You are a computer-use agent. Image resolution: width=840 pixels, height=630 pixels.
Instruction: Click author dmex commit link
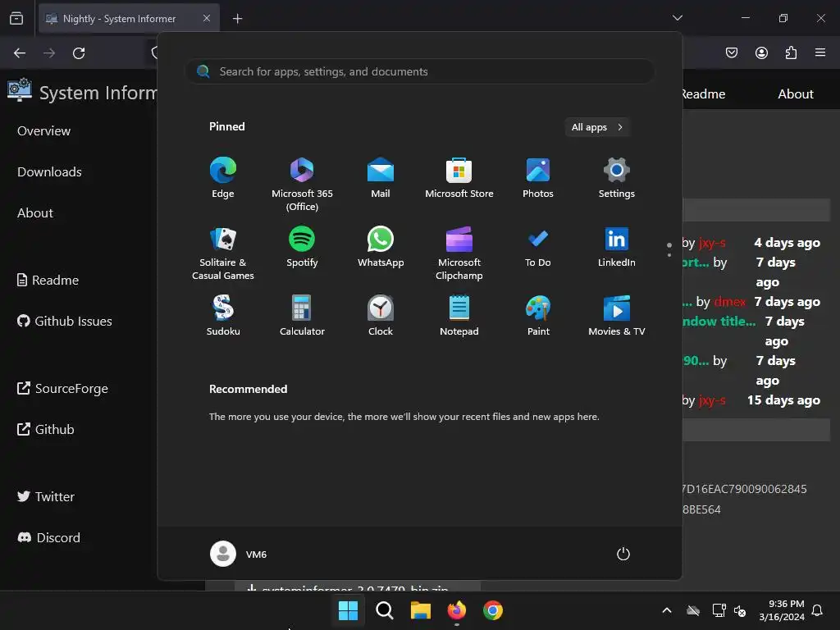(729, 302)
